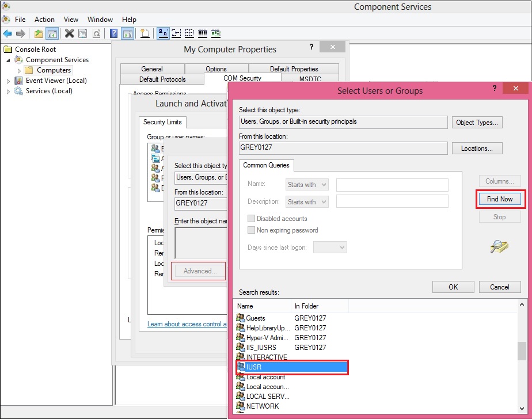The width and height of the screenshot is (532, 419).
Task: Toggle the Show/Hide Action Pane icon
Action: (x=128, y=33)
